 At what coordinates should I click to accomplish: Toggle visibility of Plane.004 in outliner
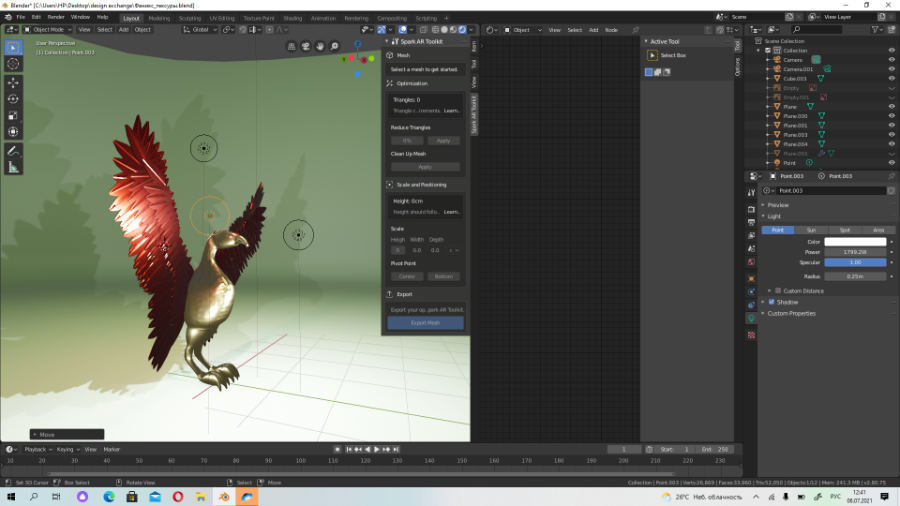click(891, 144)
